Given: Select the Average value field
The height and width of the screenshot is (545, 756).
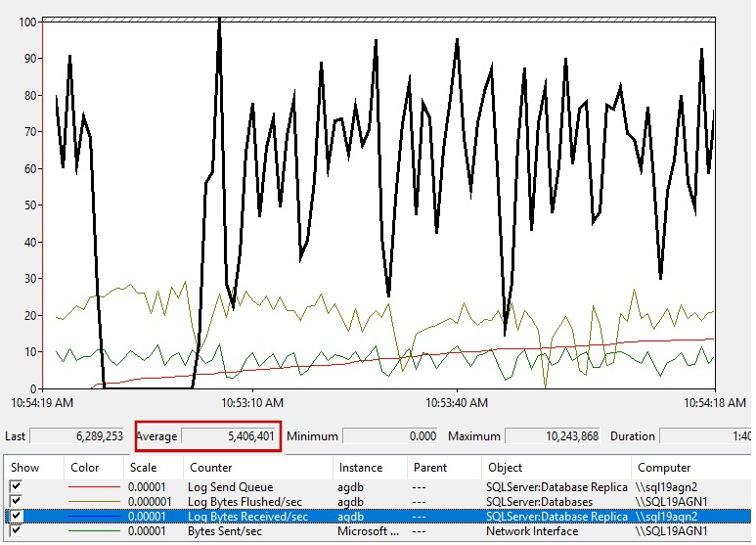Looking at the screenshot, I should tap(231, 436).
